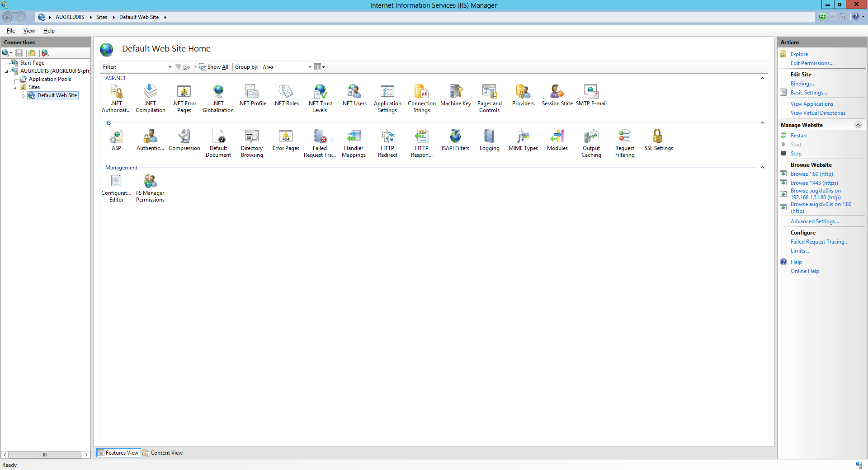The height and width of the screenshot is (470, 868).
Task: Open the View menu
Action: (x=29, y=31)
